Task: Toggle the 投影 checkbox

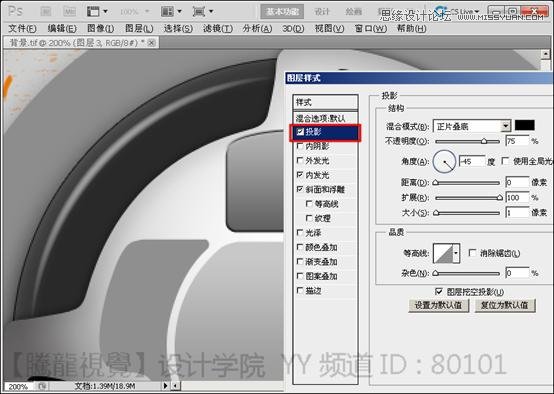Action: click(300, 132)
